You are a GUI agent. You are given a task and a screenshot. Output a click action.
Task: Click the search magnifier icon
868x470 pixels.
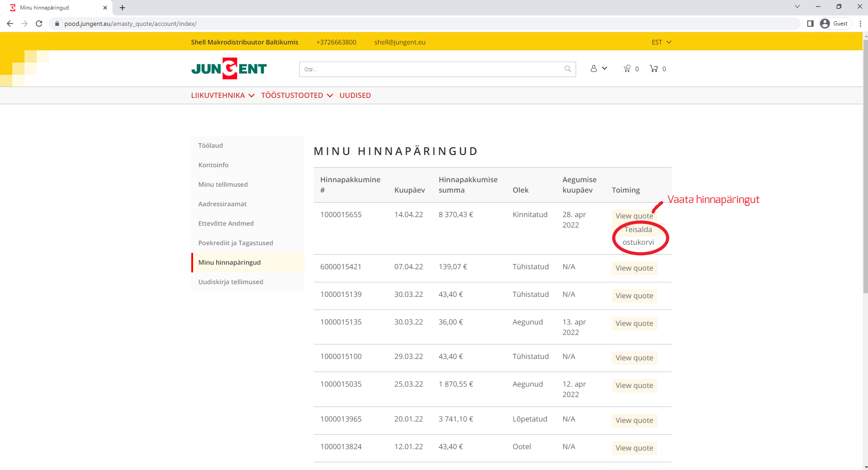coord(567,69)
